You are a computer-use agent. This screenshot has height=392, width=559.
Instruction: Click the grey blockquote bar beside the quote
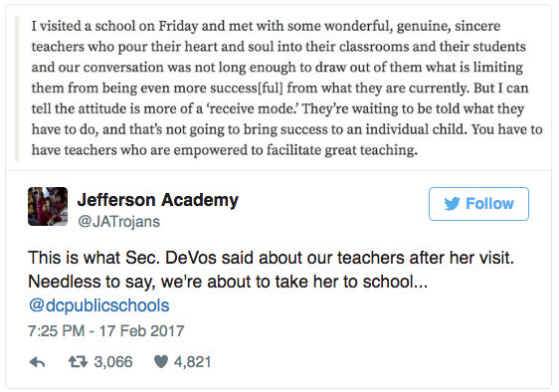click(x=17, y=89)
